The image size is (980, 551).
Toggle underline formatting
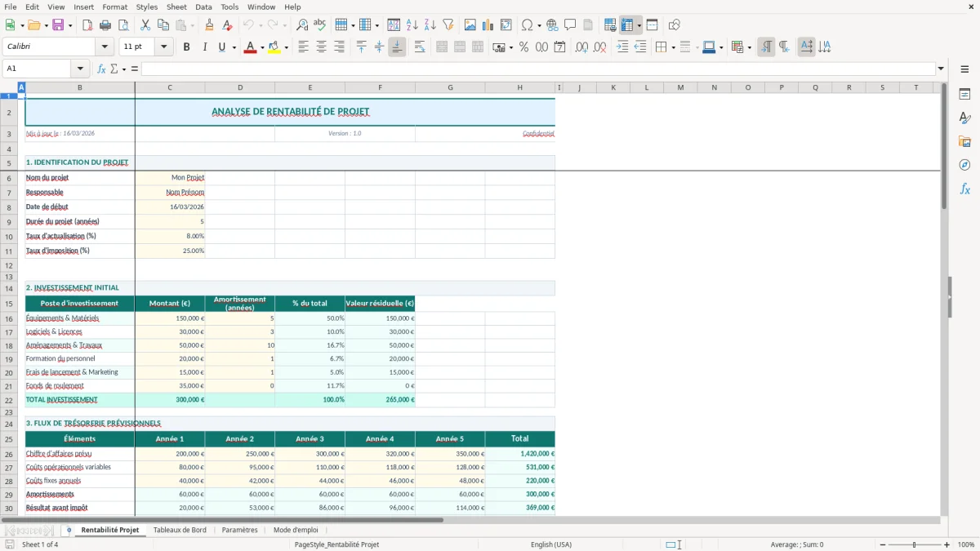221,47
